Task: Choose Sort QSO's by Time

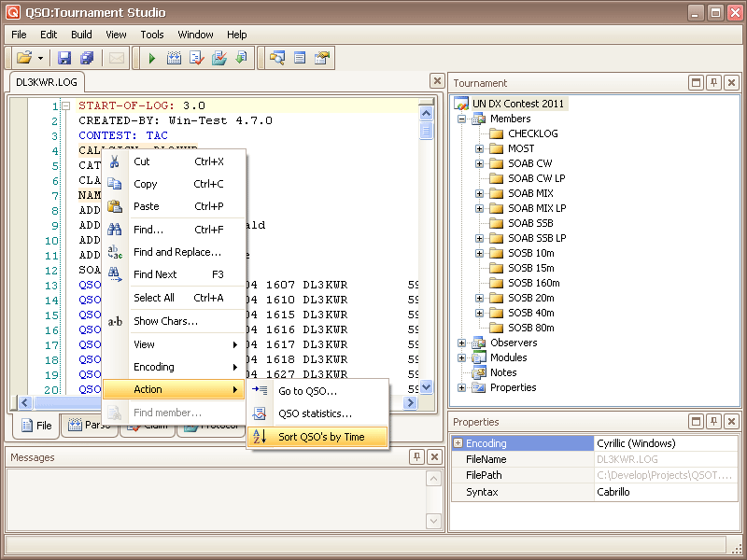Action: (320, 437)
